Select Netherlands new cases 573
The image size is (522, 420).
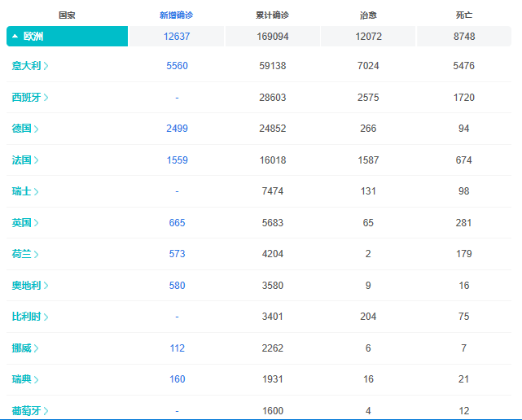point(177,254)
